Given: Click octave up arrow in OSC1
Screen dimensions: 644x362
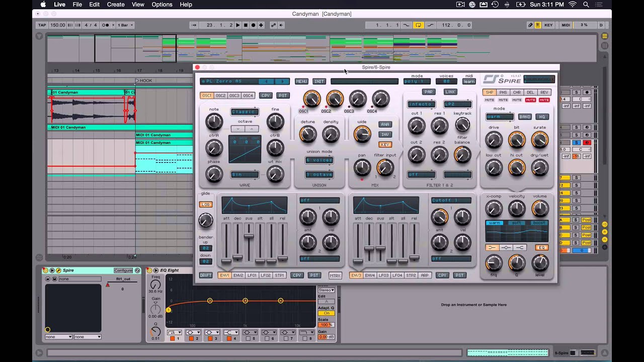Looking at the screenshot, I should (252, 129).
